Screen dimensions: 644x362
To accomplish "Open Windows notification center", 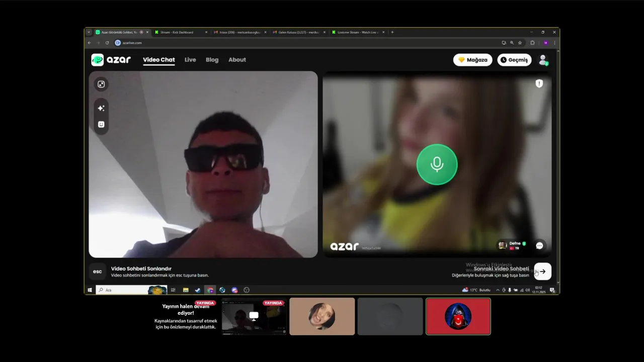I will 552,290.
